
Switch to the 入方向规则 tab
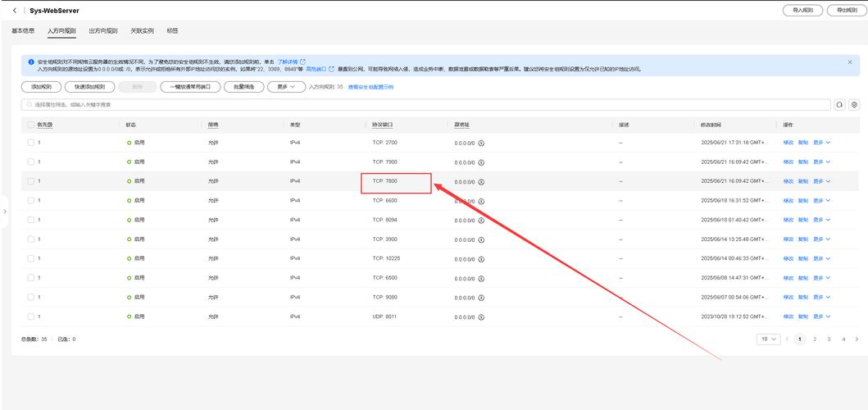pyautogui.click(x=61, y=31)
